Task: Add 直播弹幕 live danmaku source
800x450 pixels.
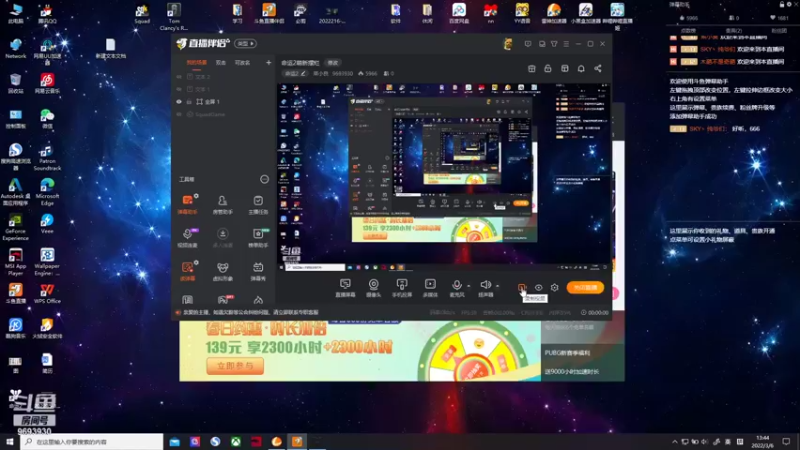Action: point(345,288)
